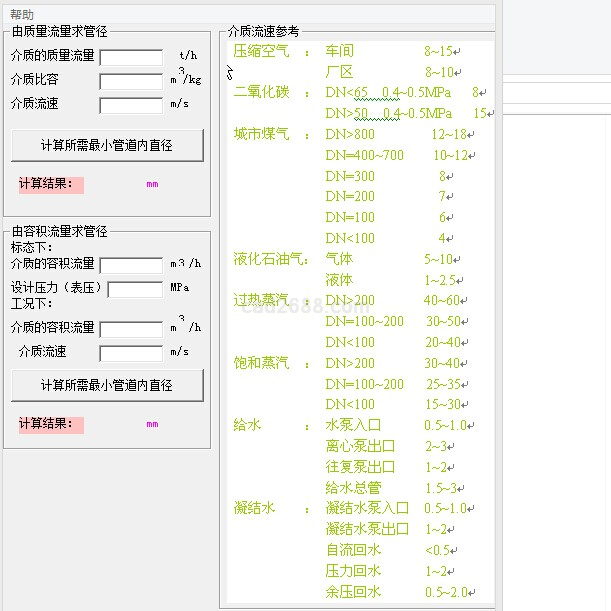The image size is (611, 611).
Task: Click the 城市煤气 heading in reference list
Action: [261, 135]
